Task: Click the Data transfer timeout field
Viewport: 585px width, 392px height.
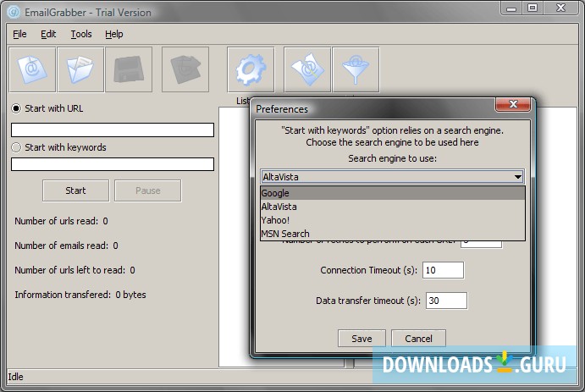Action: point(446,301)
